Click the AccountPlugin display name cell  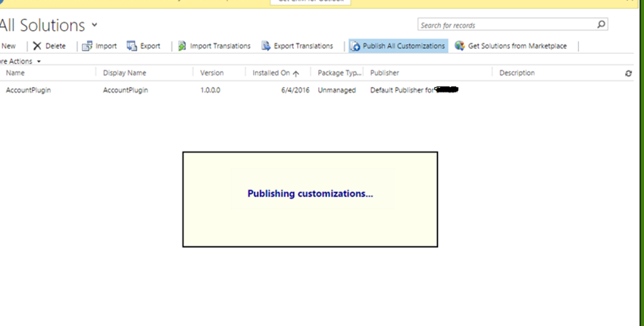coord(125,90)
